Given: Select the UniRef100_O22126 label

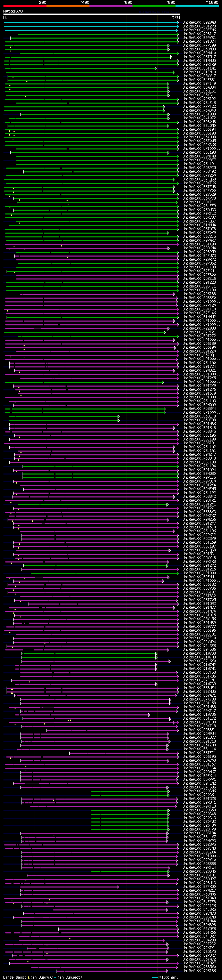Looking at the screenshot, I should pyautogui.click(x=199, y=906).
